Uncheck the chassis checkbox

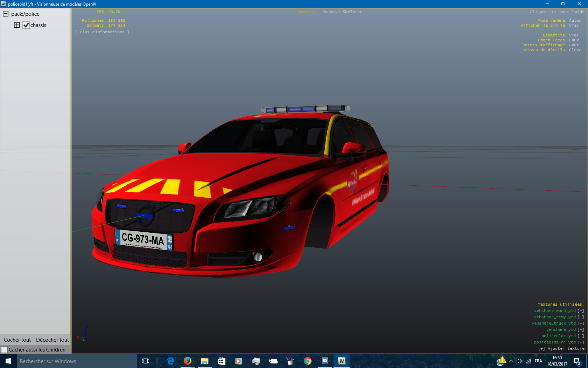click(26, 25)
